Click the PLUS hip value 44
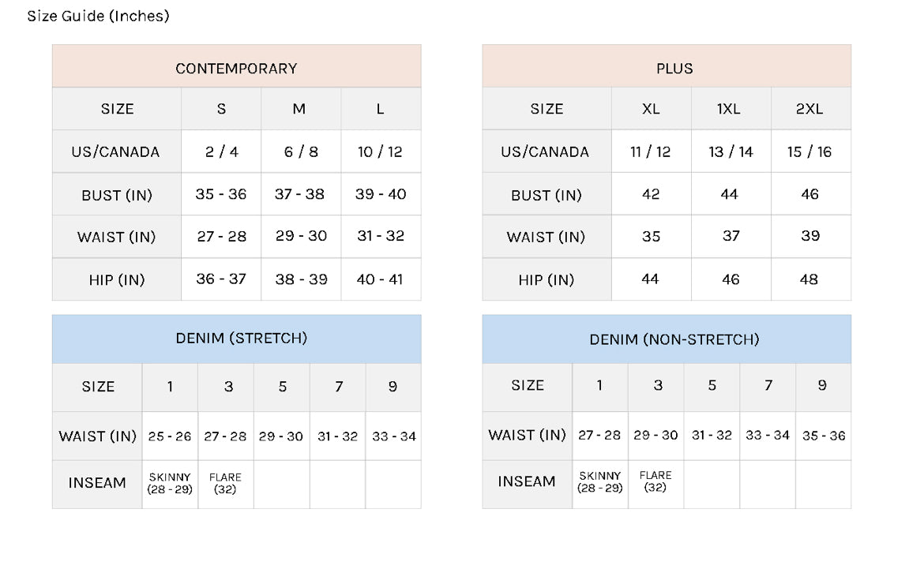Screen dimensions: 924x569 (x=651, y=279)
